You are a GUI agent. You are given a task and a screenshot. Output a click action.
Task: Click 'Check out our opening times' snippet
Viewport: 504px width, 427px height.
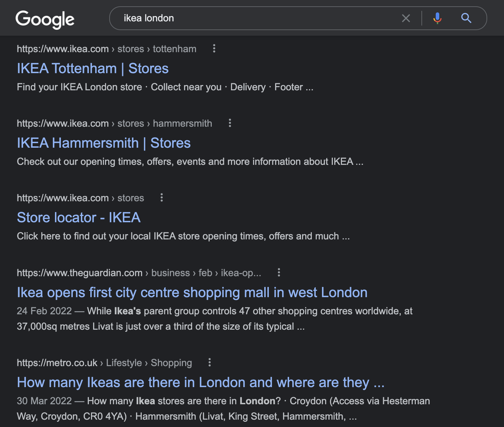(190, 162)
